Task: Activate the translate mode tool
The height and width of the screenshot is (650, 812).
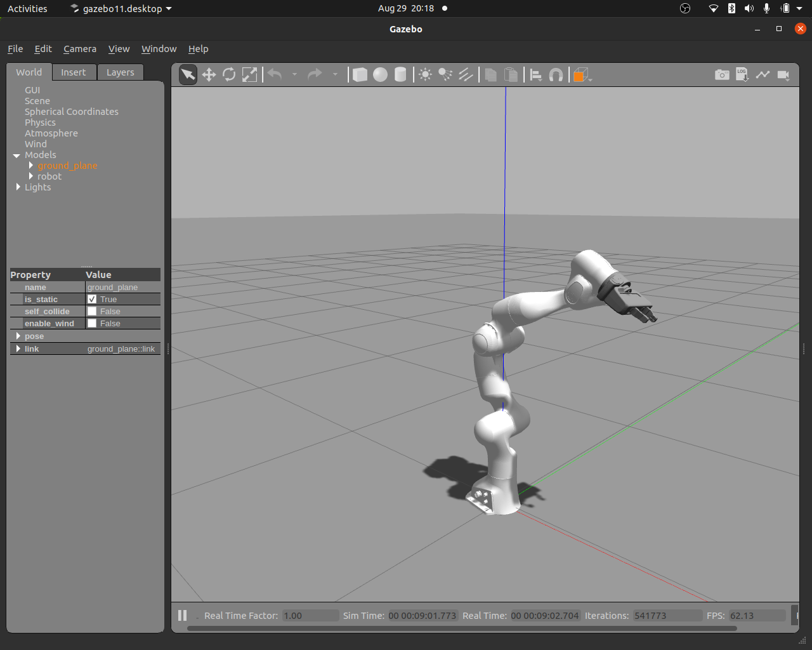Action: click(209, 75)
